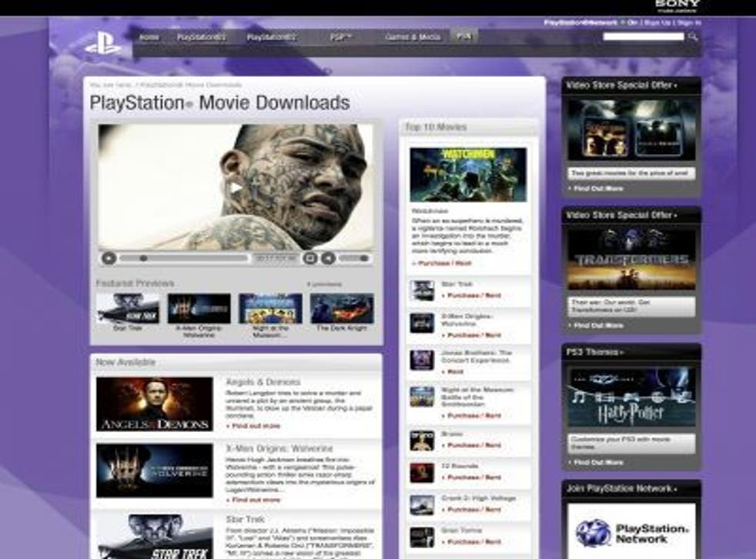756x559 pixels.
Task: Open Jonas Brothers small icon in Top 10
Action: tap(422, 360)
